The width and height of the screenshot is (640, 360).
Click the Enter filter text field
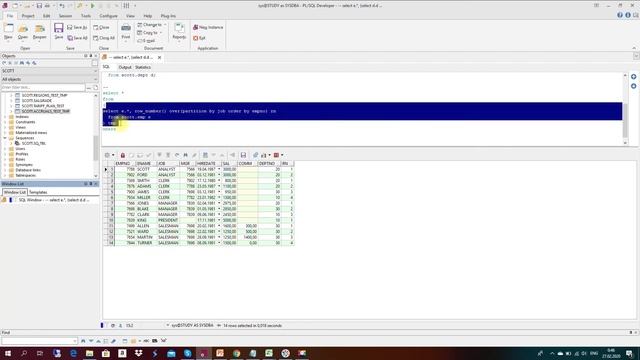point(43,87)
